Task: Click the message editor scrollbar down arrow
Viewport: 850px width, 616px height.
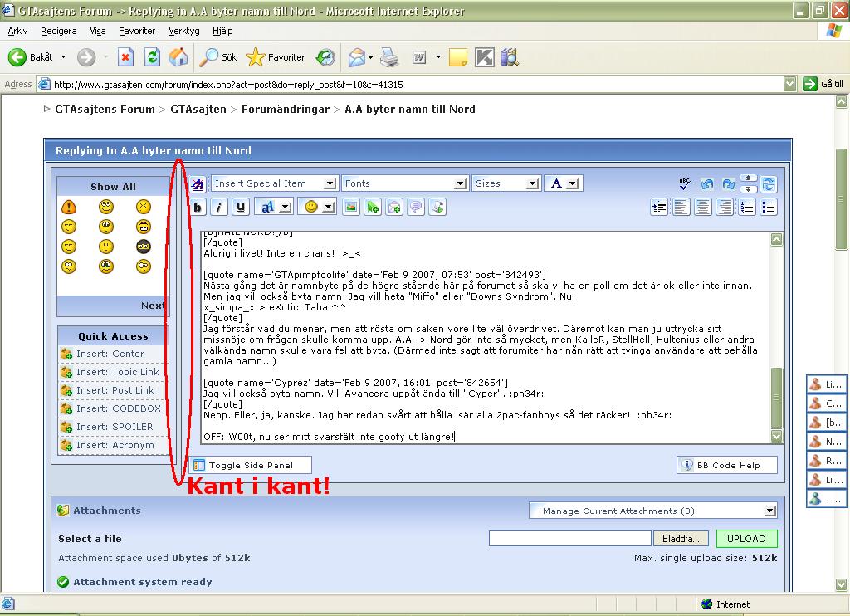Action: pyautogui.click(x=776, y=435)
